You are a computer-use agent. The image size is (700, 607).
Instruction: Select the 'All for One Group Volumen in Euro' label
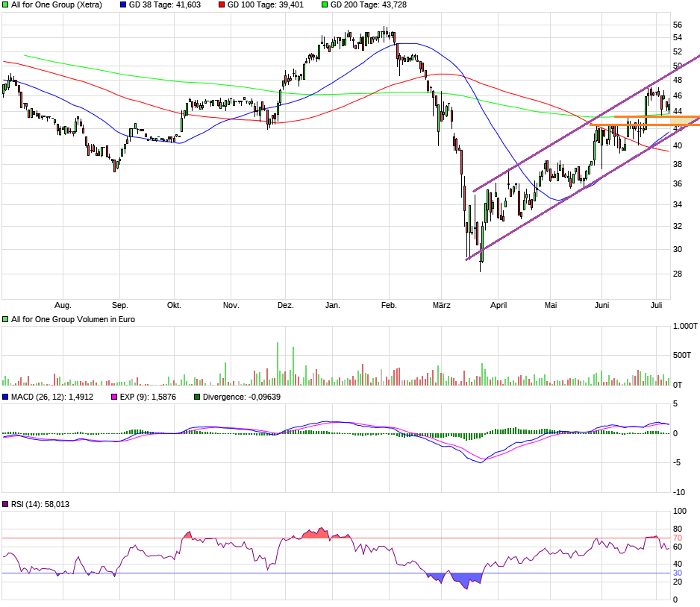[x=73, y=319]
